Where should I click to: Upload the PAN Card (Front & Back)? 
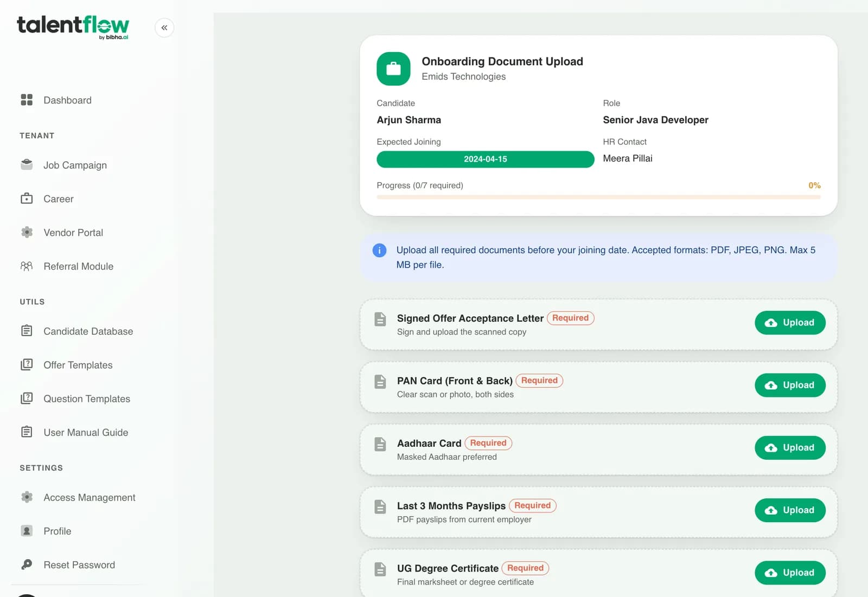coord(790,385)
